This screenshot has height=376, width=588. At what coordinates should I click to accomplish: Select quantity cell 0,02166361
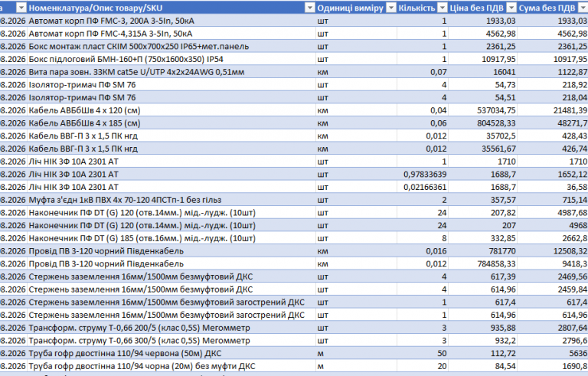pyautogui.click(x=423, y=187)
